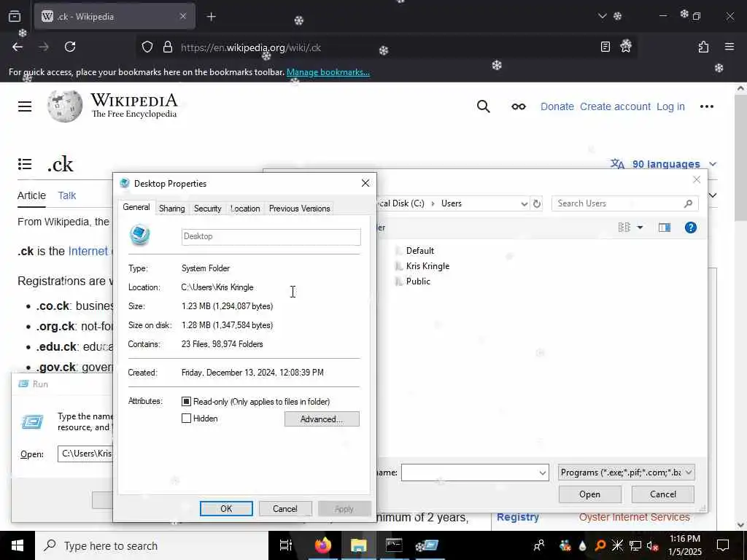Select the Kris Kringle folder
This screenshot has width=747, height=560.
pos(422,266)
